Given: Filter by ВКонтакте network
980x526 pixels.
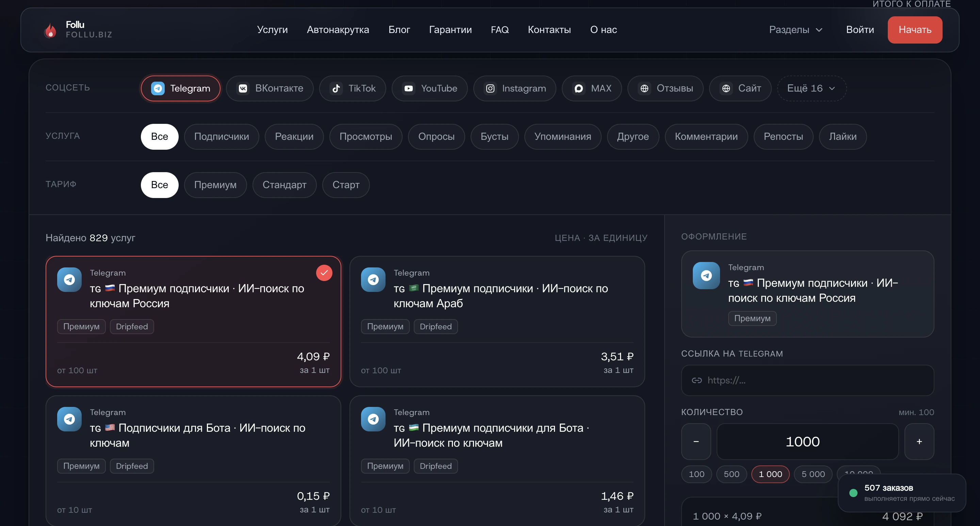Looking at the screenshot, I should 270,88.
